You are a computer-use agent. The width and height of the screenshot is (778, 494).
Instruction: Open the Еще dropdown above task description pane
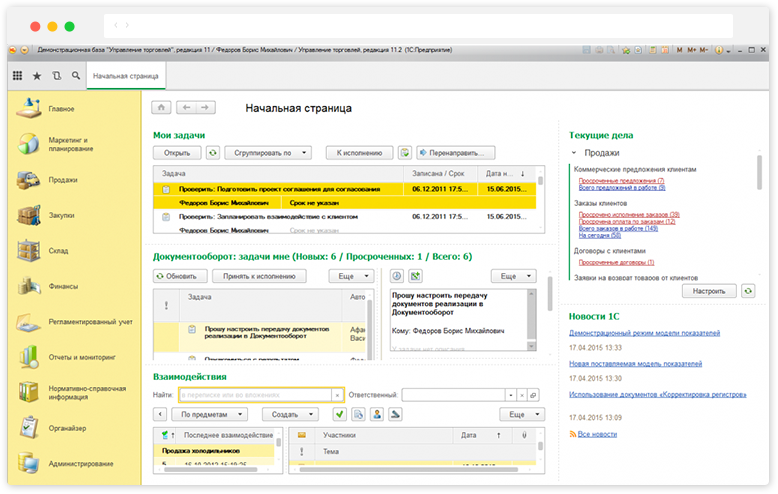tap(514, 276)
